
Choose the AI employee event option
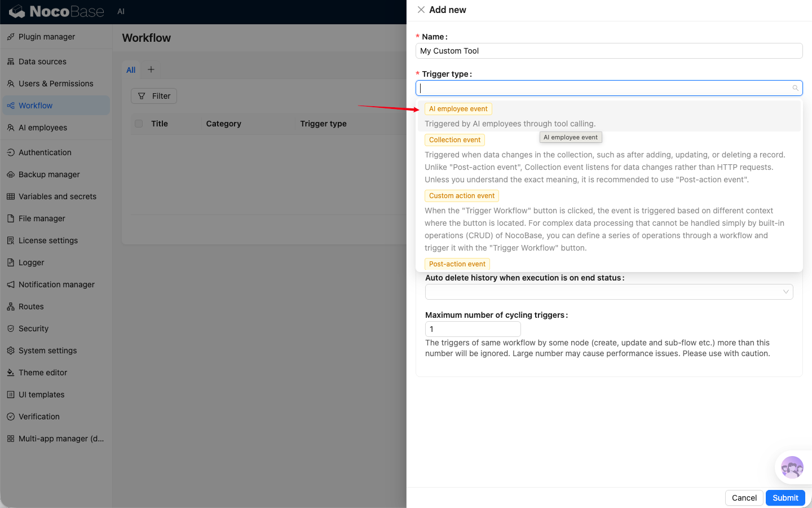click(458, 109)
